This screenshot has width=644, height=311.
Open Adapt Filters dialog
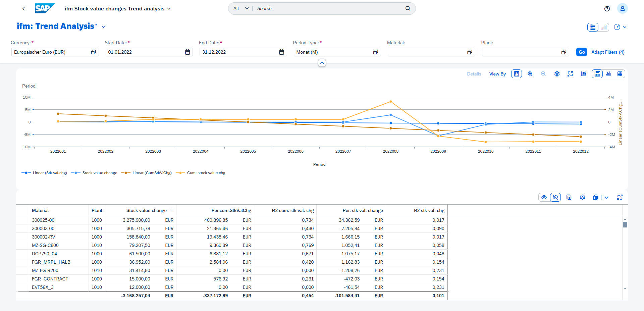(608, 52)
